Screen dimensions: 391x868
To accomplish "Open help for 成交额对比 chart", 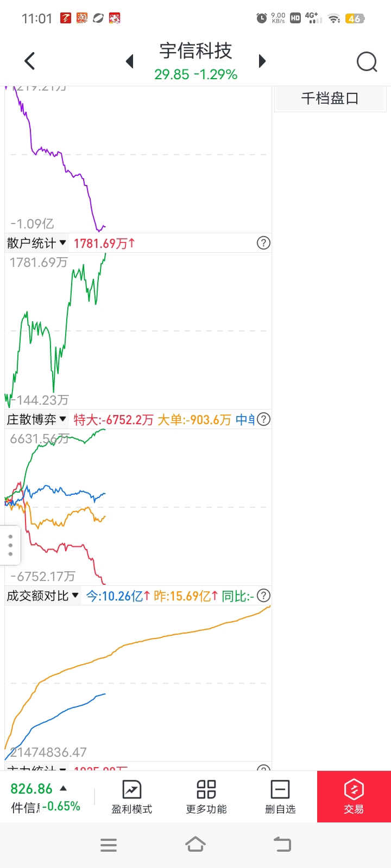I will (263, 596).
